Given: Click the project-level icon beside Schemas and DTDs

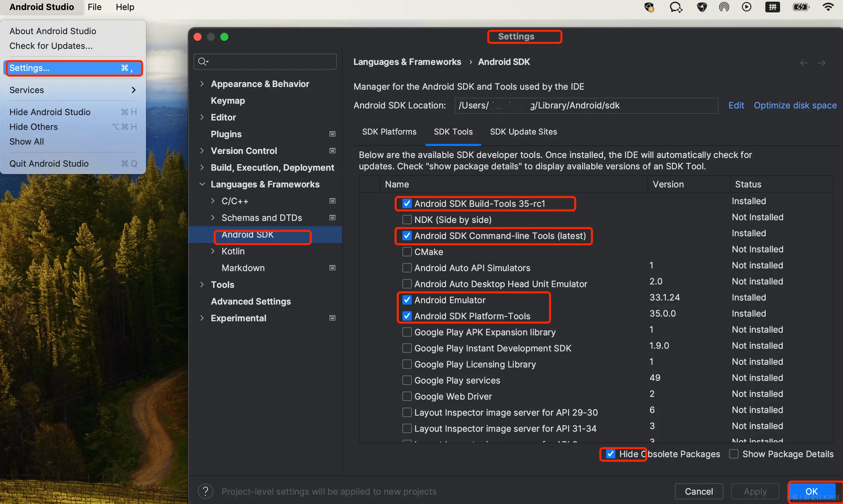Looking at the screenshot, I should click(x=332, y=217).
